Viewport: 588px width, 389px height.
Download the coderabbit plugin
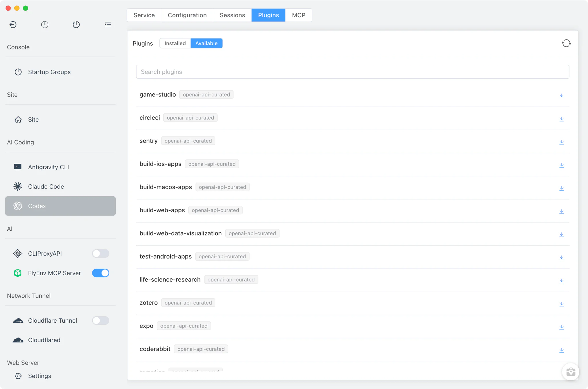[x=562, y=350]
